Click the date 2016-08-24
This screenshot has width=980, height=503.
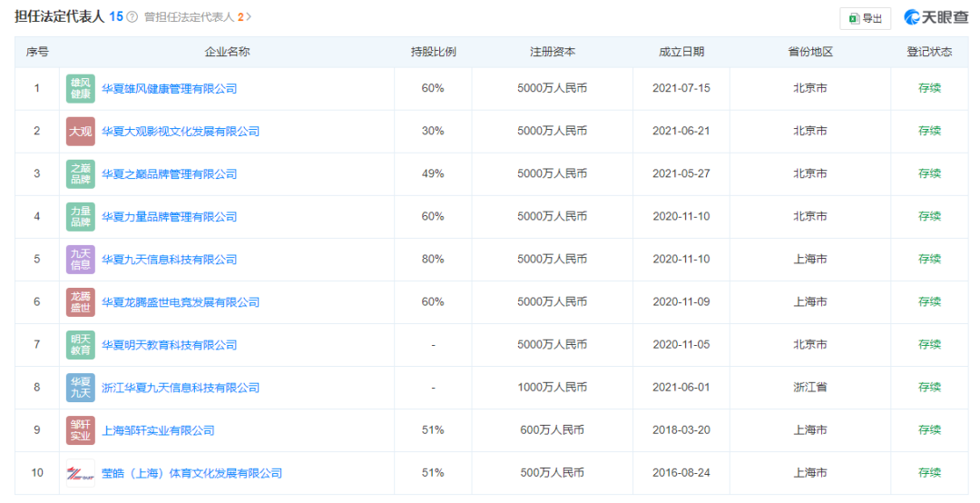click(x=681, y=473)
